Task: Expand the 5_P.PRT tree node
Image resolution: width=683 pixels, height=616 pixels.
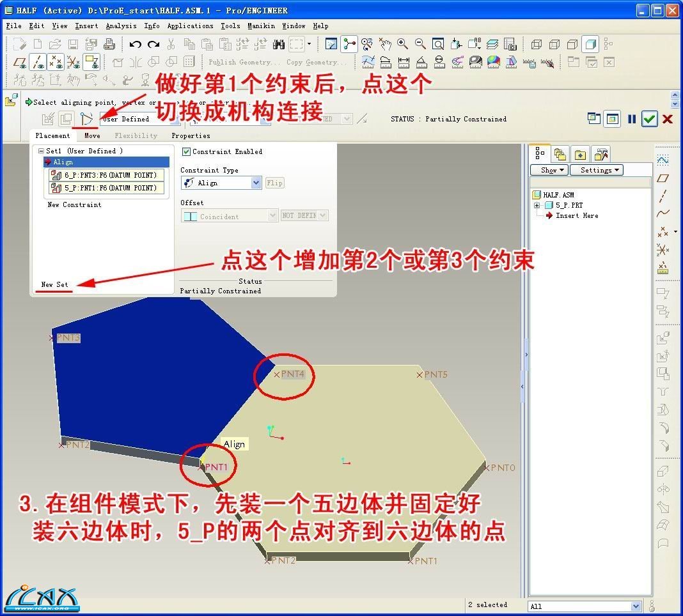Action: 537,205
